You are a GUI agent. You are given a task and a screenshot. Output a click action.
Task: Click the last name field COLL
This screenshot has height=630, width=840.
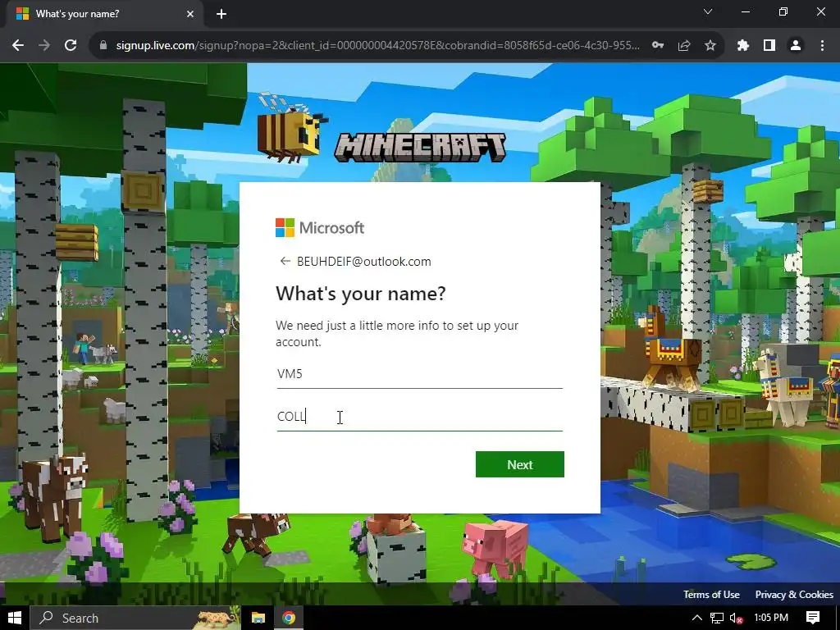click(419, 417)
